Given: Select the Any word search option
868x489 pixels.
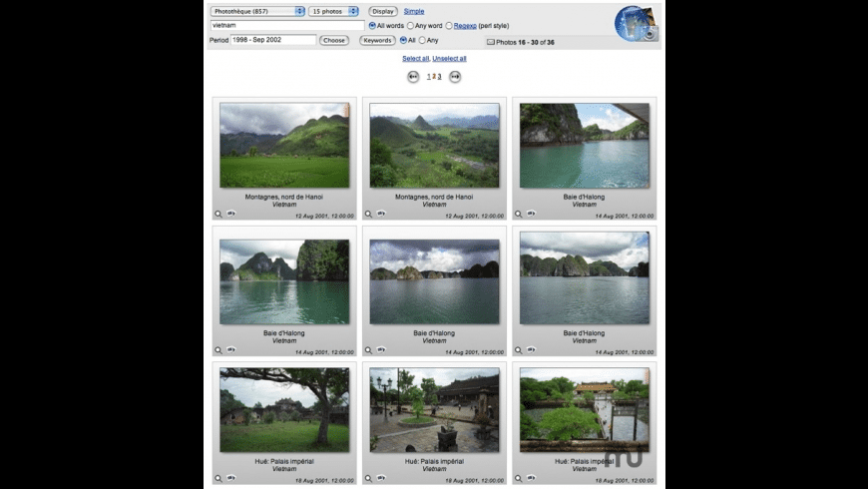Looking at the screenshot, I should [x=410, y=26].
